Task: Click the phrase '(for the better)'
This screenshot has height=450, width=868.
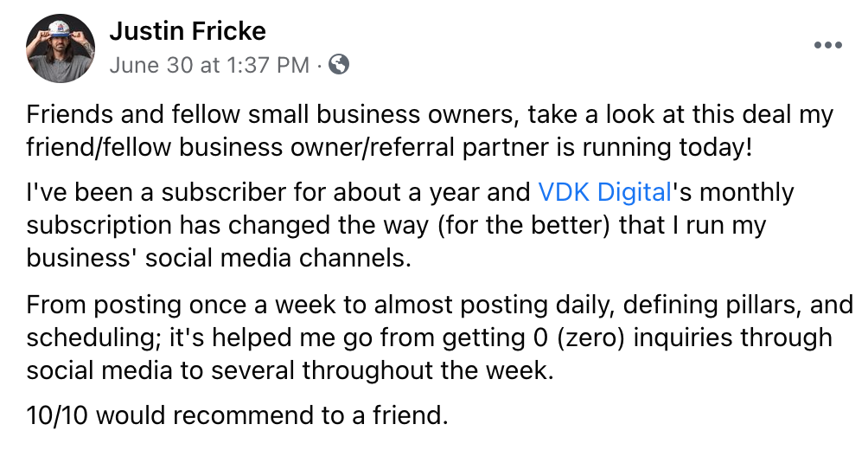Action: [x=524, y=226]
